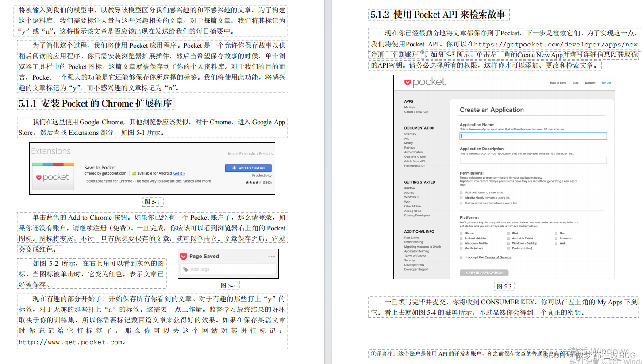Screen dimensions: 642x364
Task: Click the Create an Application heading
Action: 492,110
